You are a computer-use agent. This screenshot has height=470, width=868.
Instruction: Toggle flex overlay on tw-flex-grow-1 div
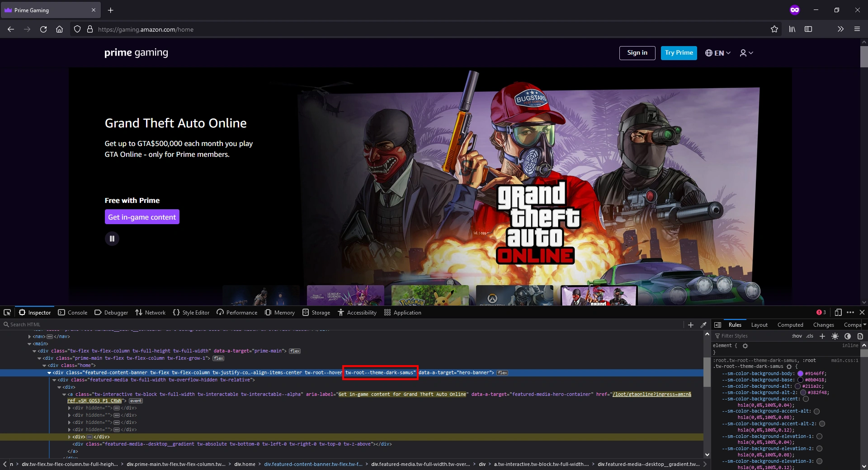(x=218, y=358)
